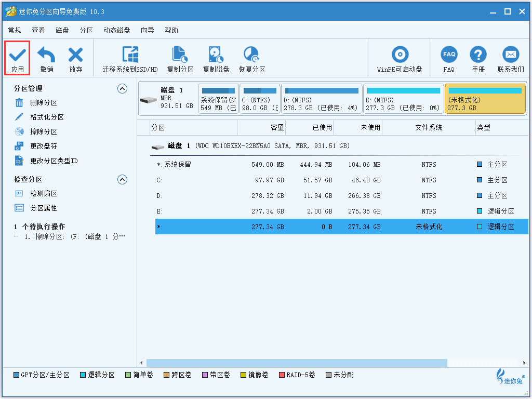532x399 pixels.
Task: Open the 手册 manual help icon
Action: [x=478, y=54]
